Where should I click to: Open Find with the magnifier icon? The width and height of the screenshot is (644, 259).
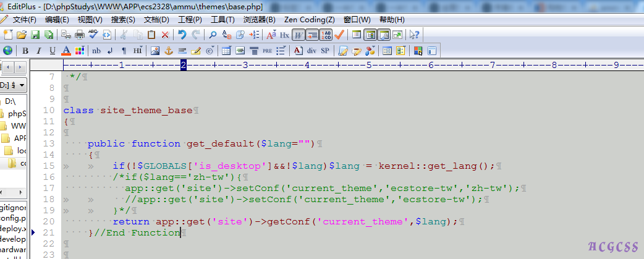(x=213, y=35)
